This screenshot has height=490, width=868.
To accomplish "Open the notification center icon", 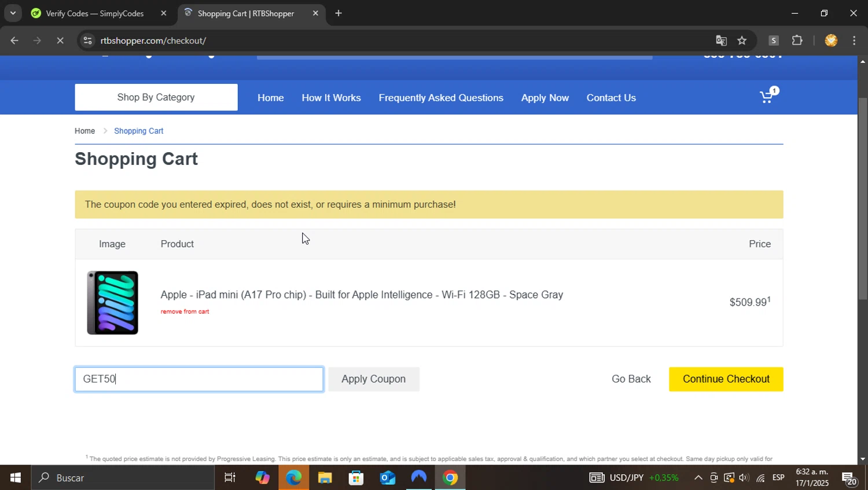I will click(x=849, y=478).
